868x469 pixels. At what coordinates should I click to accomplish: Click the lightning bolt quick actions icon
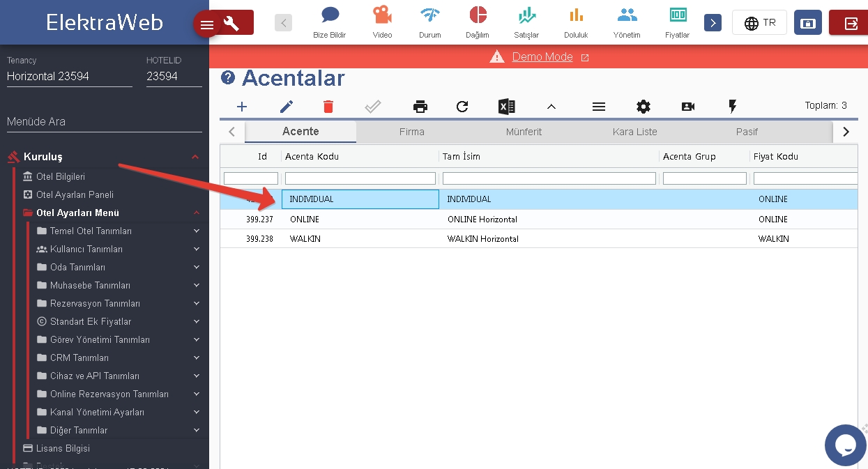point(732,107)
